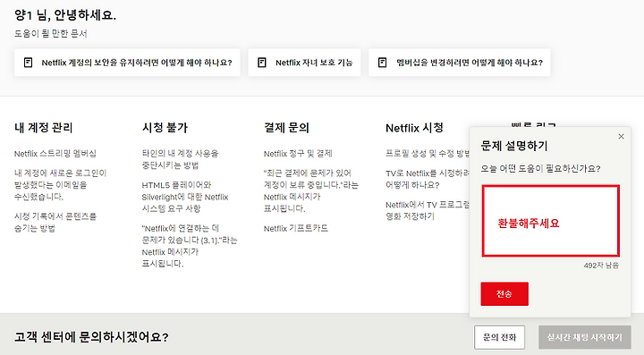644x355 pixels.
Task: Click the 시청 불가 section heading
Action: pyautogui.click(x=165, y=128)
